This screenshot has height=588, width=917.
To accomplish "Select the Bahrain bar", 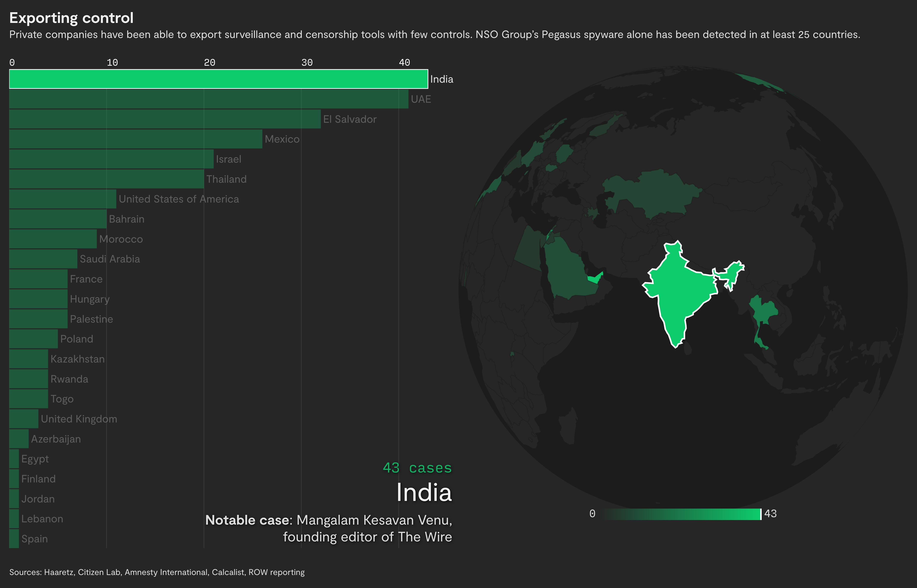I will click(58, 219).
